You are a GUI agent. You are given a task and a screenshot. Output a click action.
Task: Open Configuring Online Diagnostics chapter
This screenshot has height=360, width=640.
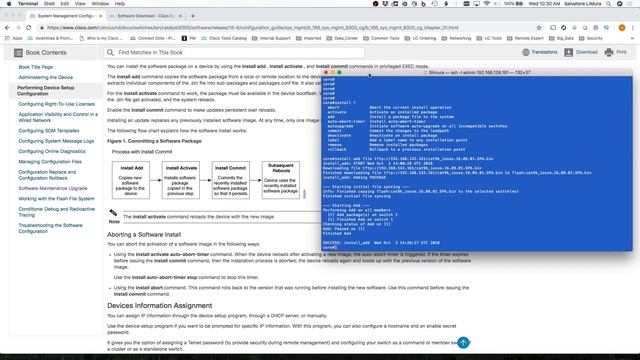(52, 151)
